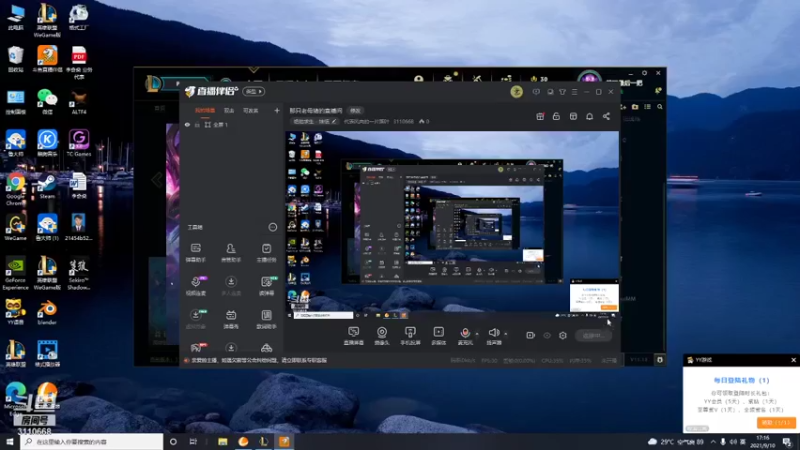Image resolution: width=800 pixels, height=450 pixels.
Task: Select the full-screen 1 source row
Action: click(x=232, y=125)
